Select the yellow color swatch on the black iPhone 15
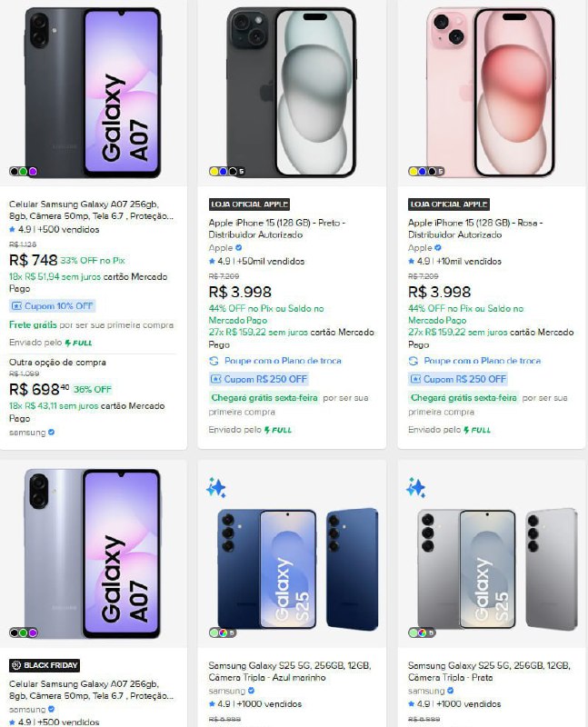 pyautogui.click(x=214, y=171)
